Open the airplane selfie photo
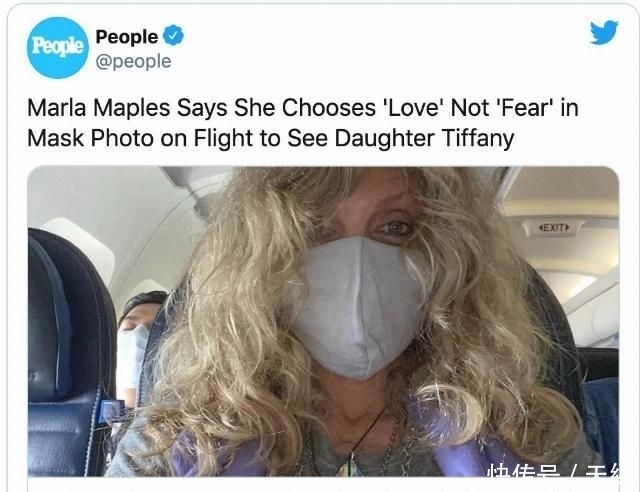 click(323, 321)
